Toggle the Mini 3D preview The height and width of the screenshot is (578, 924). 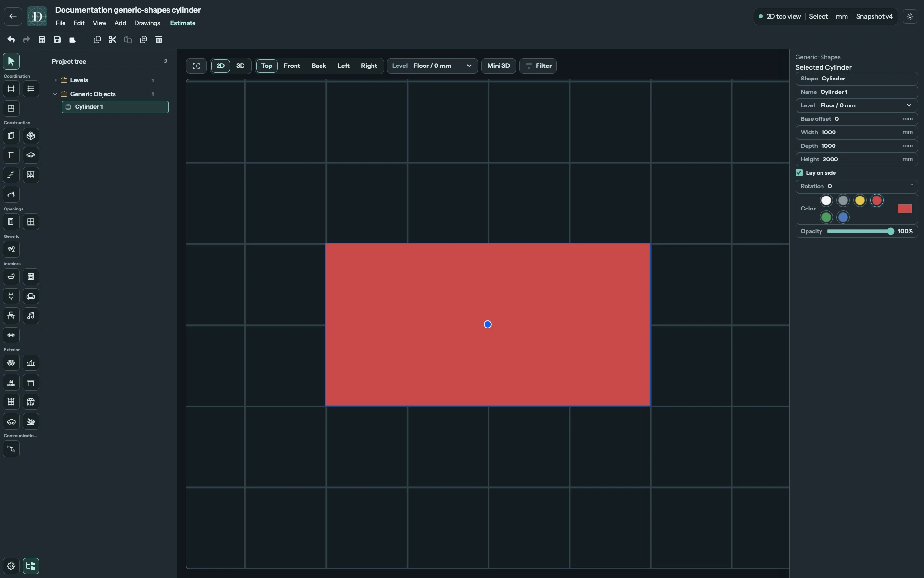(499, 66)
